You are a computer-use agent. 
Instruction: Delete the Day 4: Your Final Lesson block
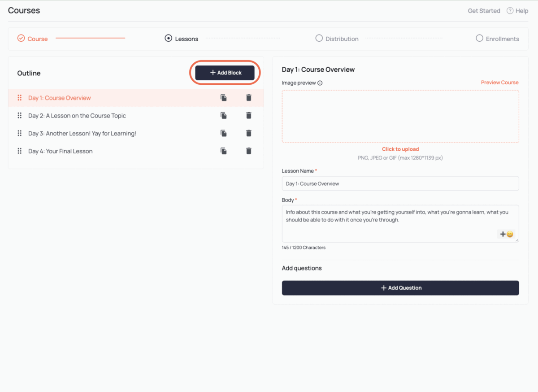coord(249,151)
